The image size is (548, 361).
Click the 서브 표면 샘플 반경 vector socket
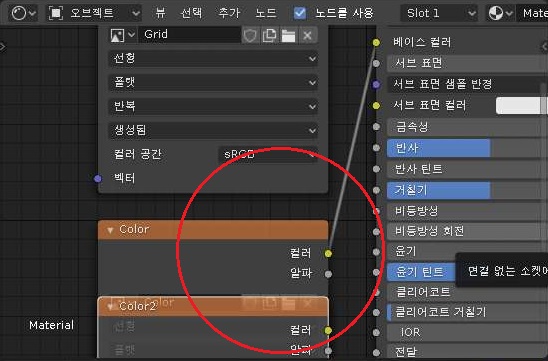[376, 84]
